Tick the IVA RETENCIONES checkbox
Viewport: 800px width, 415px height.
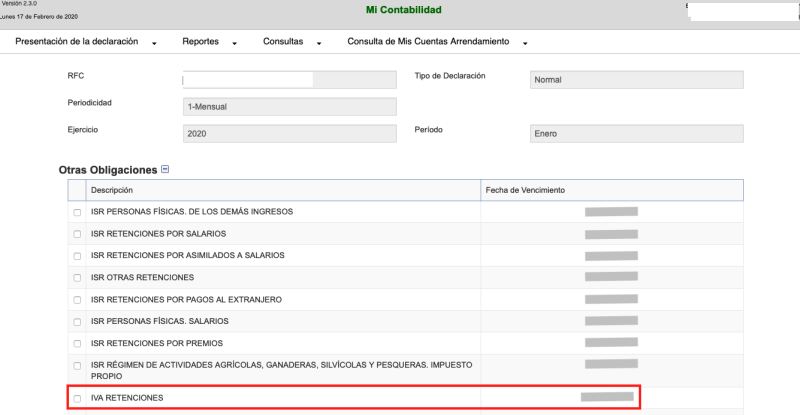(77, 399)
